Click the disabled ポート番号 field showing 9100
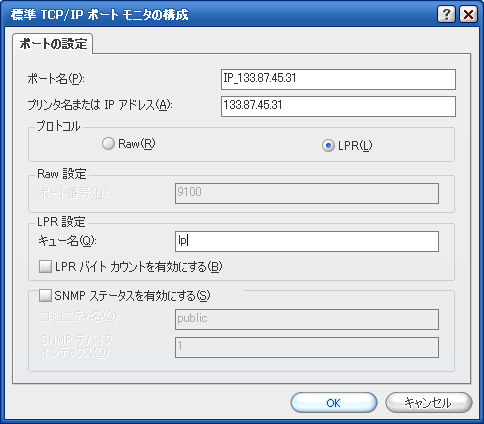This screenshot has width=484, height=424. [x=307, y=193]
